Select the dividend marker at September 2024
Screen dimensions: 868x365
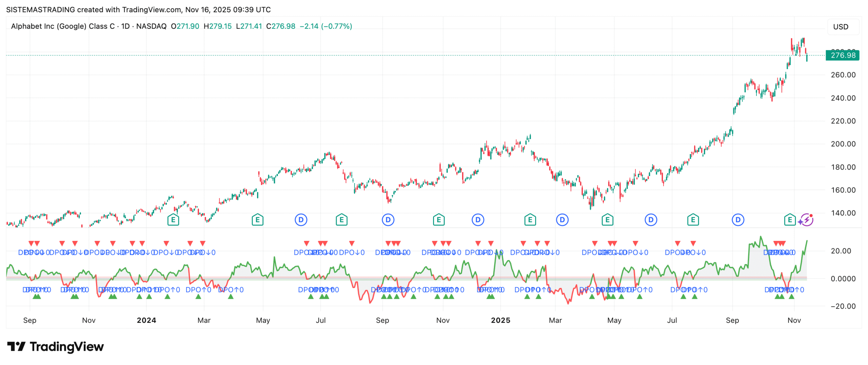click(388, 220)
